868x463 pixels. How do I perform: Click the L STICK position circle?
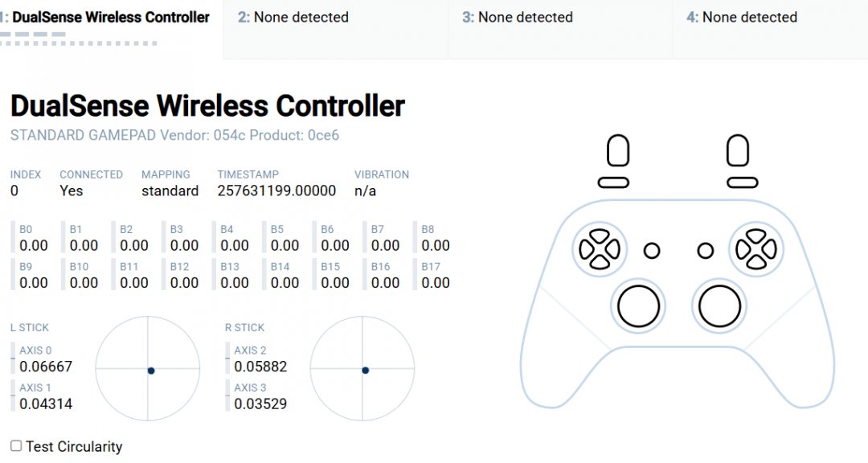click(149, 368)
